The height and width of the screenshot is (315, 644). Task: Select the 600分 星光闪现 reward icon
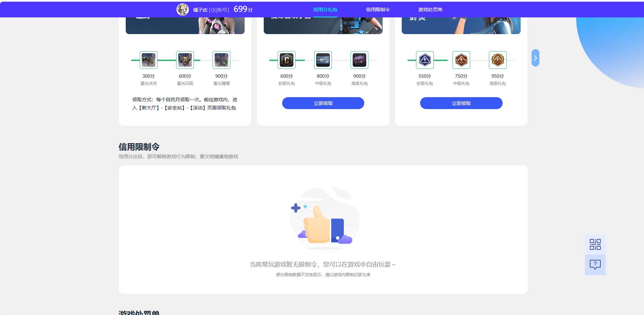click(185, 60)
